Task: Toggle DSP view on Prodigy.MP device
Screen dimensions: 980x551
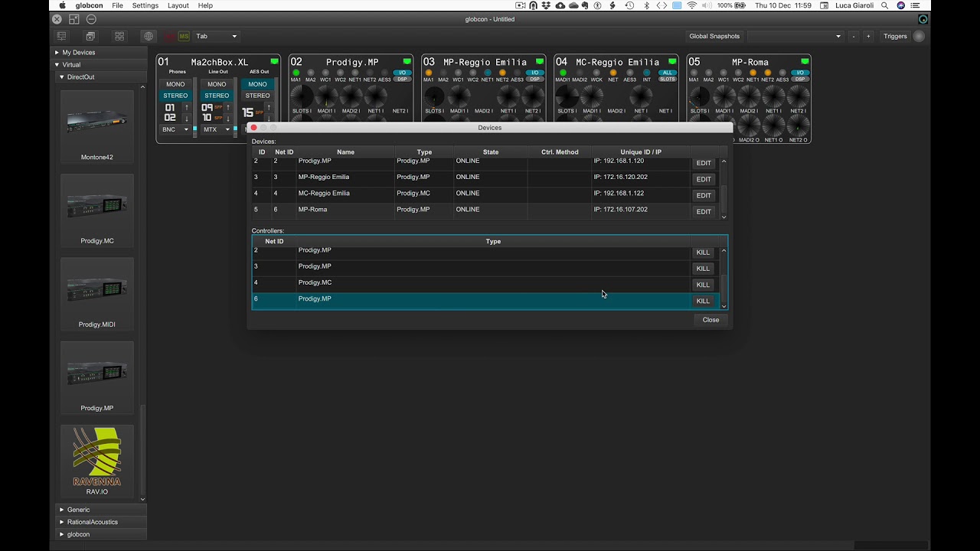Action: 403,79
